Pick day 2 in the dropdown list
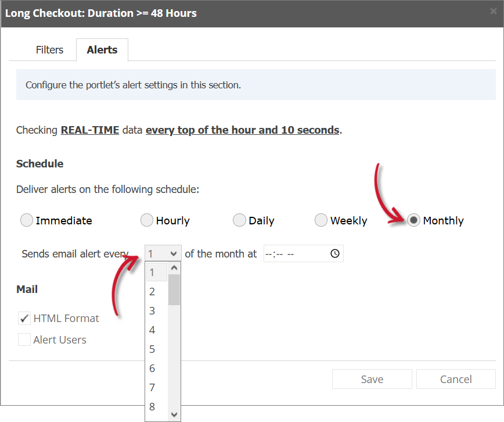The image size is (504, 422). click(157, 292)
